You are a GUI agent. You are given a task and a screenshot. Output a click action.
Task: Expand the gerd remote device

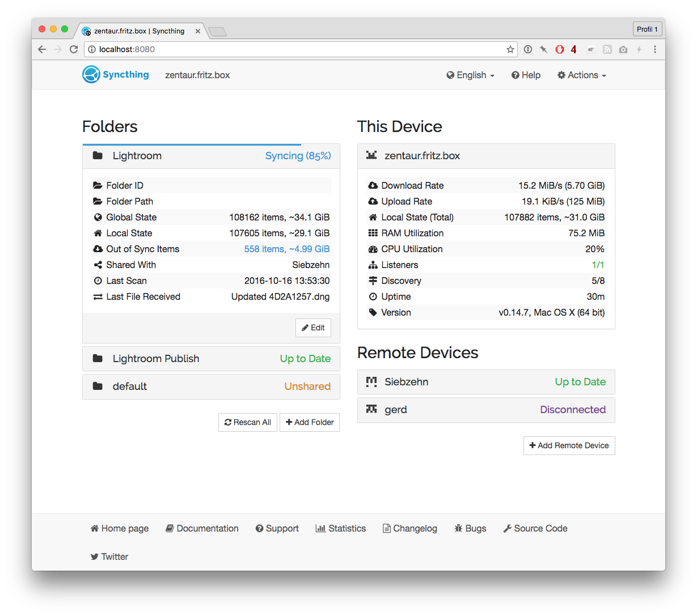(x=486, y=410)
